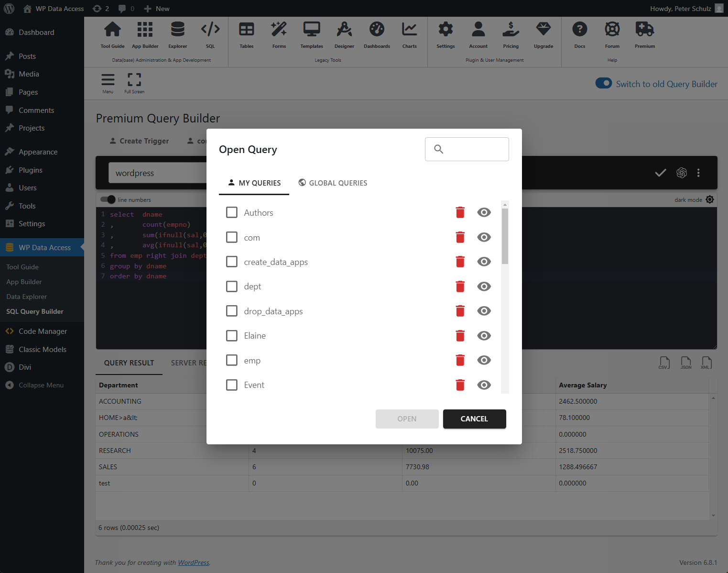Export query result as XML
This screenshot has width=728, height=573.
[706, 363]
